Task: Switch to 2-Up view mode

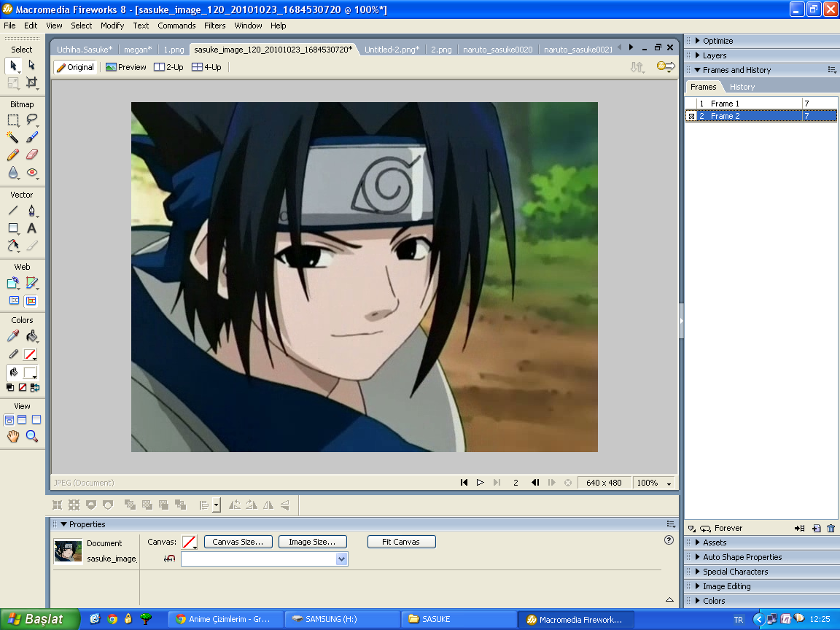Action: click(168, 67)
